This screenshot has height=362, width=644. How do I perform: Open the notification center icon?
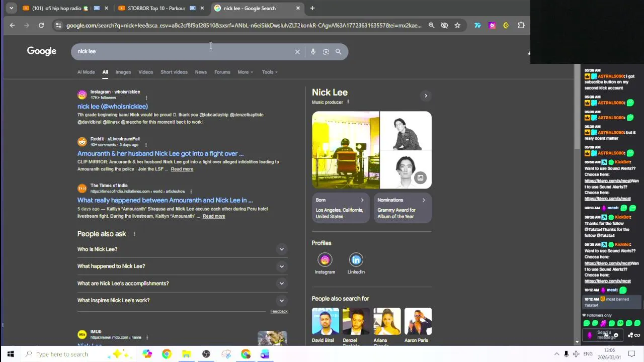(x=632, y=354)
